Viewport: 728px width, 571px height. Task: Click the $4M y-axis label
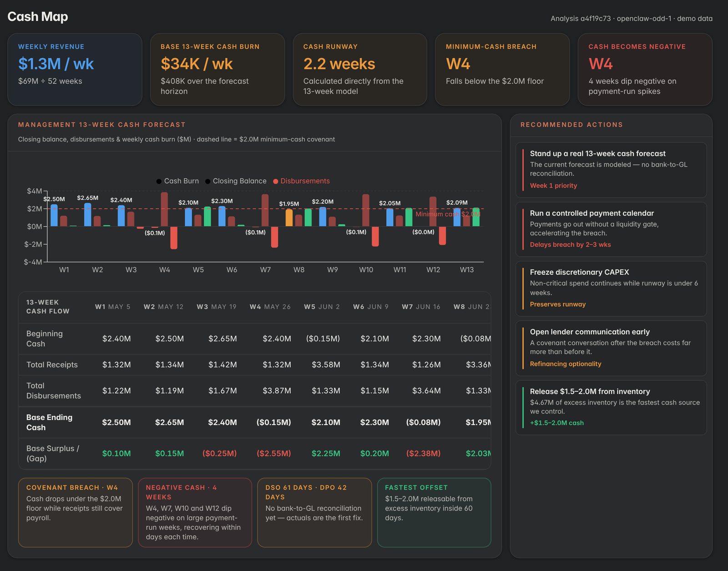click(x=34, y=191)
